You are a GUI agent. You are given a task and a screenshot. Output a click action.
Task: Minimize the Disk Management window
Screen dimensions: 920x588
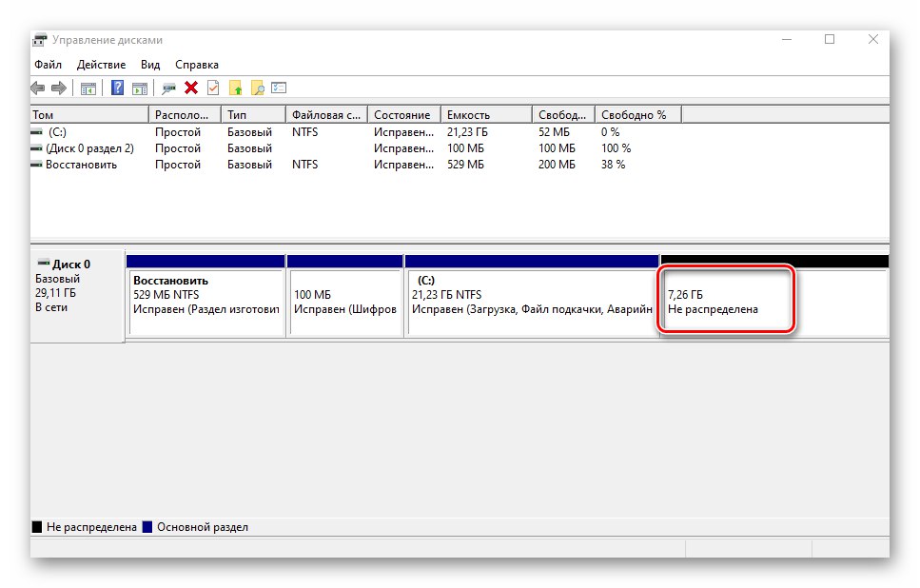point(787,39)
